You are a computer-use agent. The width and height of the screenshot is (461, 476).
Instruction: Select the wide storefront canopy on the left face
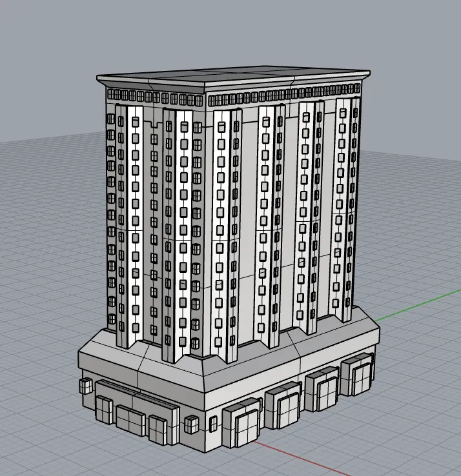137,395
